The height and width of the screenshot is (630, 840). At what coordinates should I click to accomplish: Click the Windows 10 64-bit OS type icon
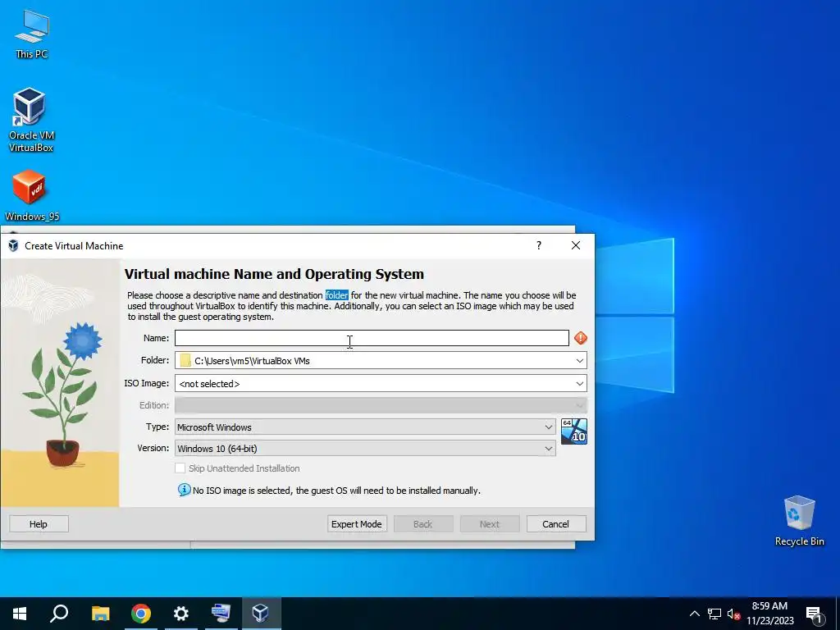573,431
